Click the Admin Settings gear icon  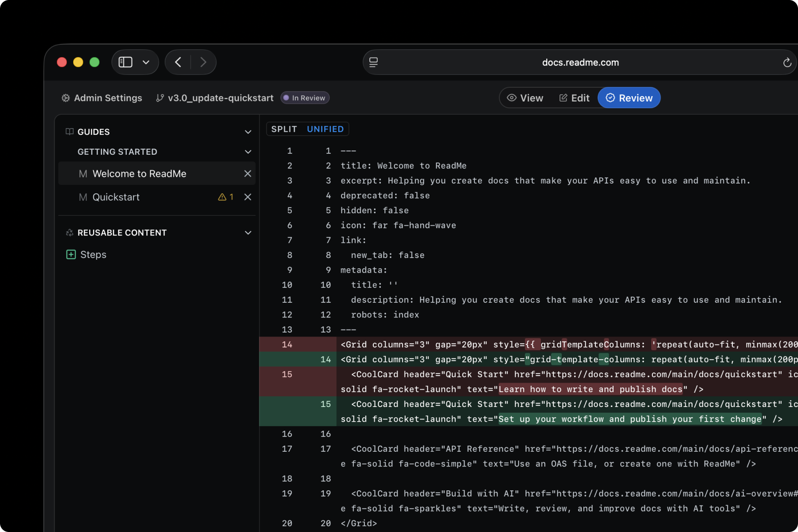point(66,98)
